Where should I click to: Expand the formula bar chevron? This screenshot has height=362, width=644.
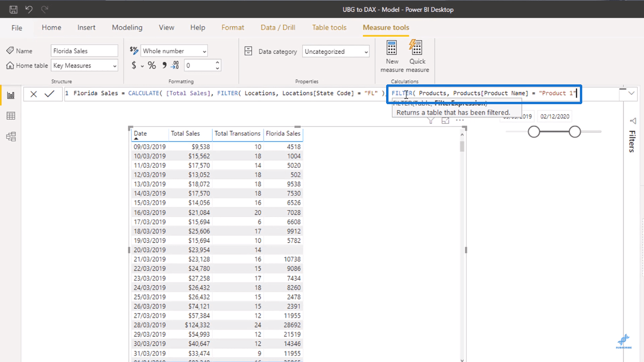[631, 93]
